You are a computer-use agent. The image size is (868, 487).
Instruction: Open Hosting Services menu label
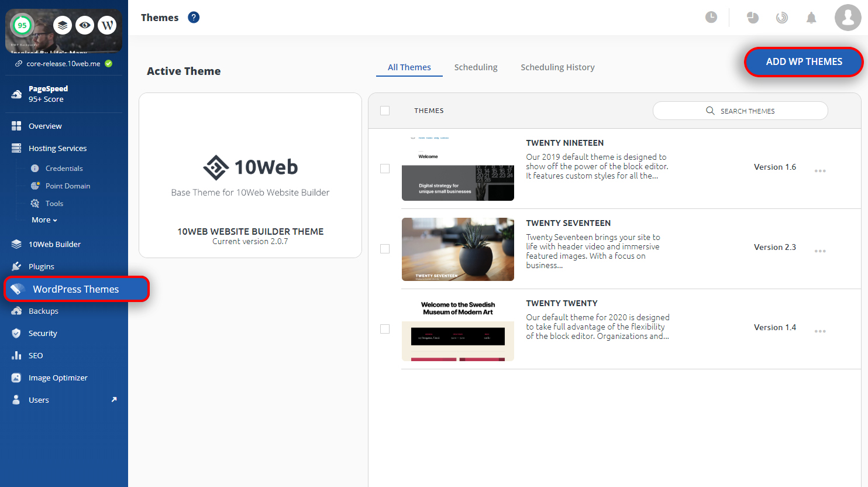coord(57,148)
